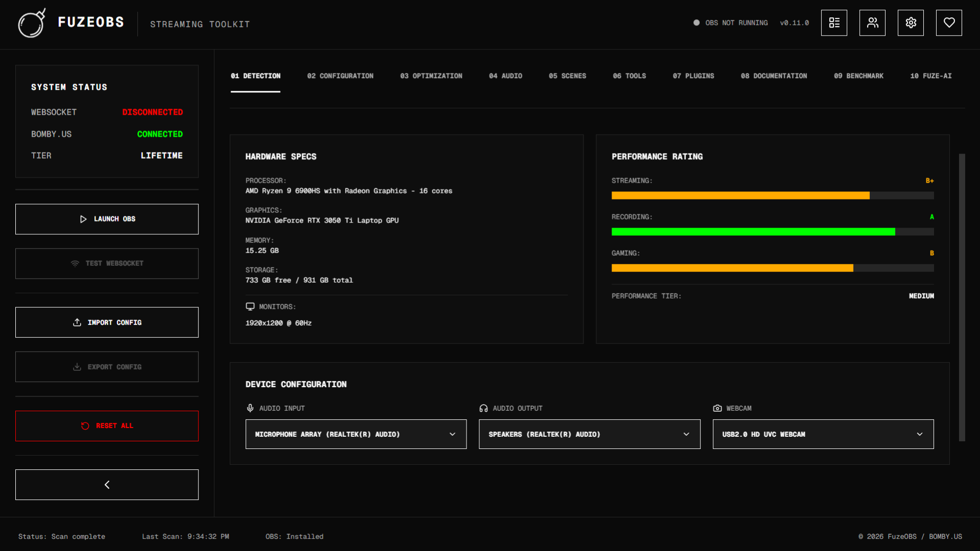This screenshot has height=551, width=980.
Task: Open the community users icon
Action: 872,22
